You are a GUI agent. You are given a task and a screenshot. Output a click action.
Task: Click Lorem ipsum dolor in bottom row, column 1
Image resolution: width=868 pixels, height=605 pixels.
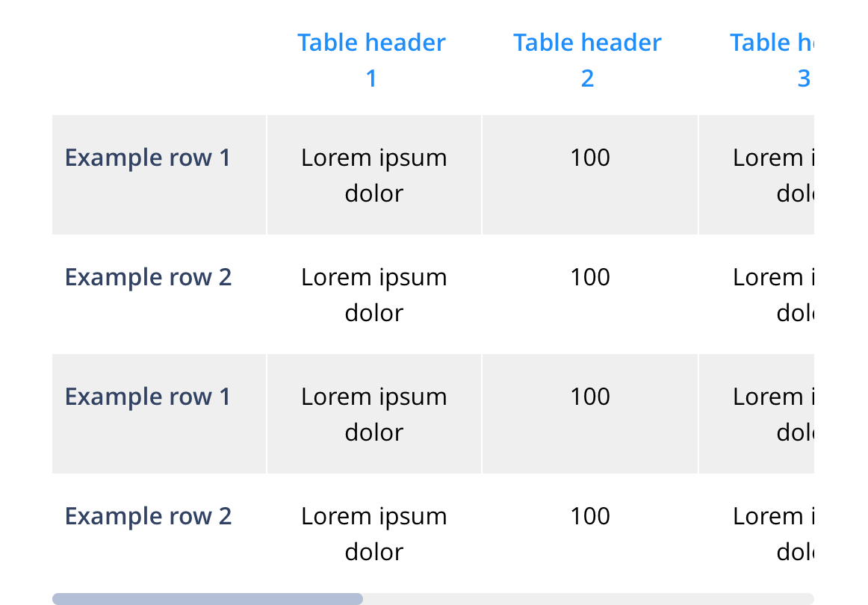coord(373,533)
